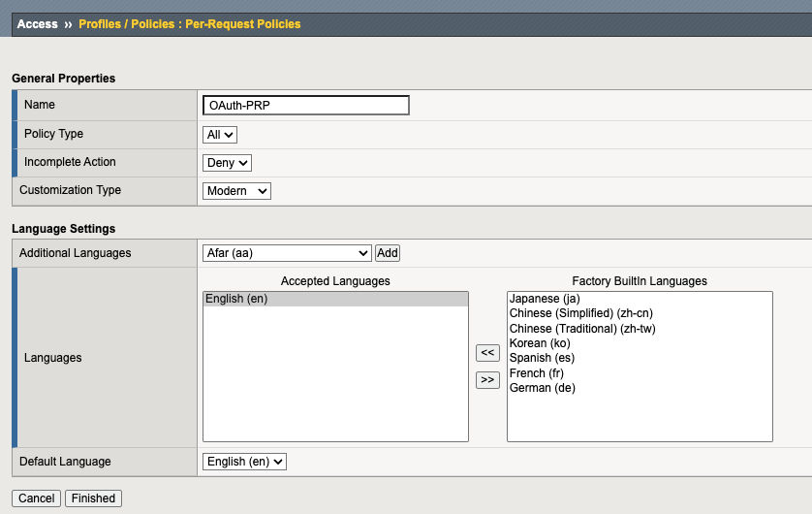Click the Cancel button

click(36, 498)
